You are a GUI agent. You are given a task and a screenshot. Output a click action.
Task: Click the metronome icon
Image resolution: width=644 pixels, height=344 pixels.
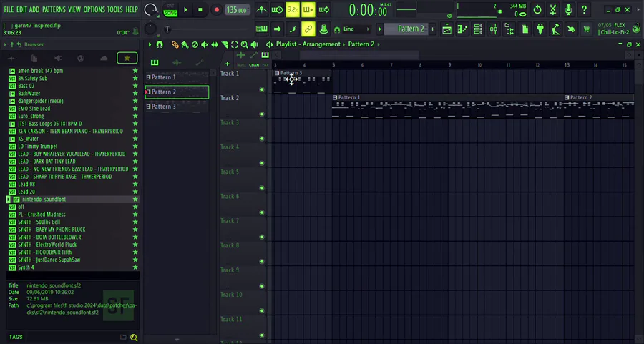[262, 10]
